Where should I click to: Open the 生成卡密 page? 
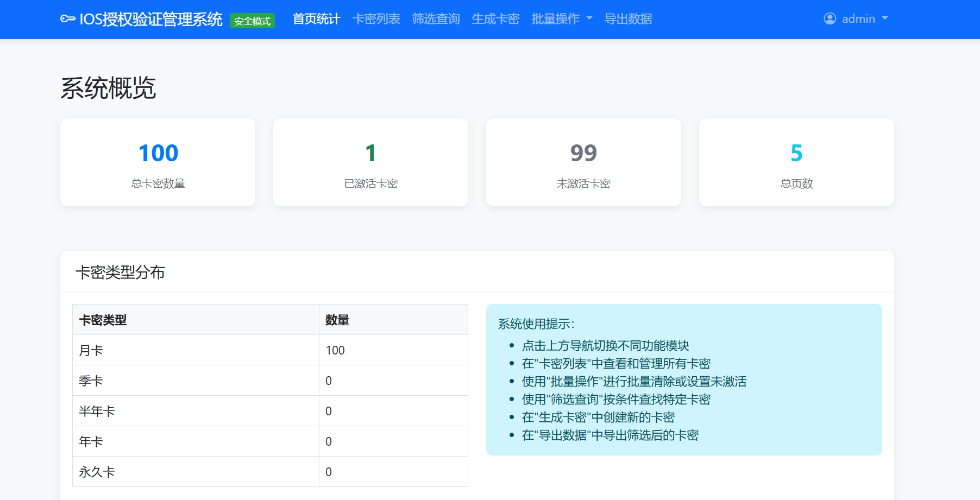(495, 19)
